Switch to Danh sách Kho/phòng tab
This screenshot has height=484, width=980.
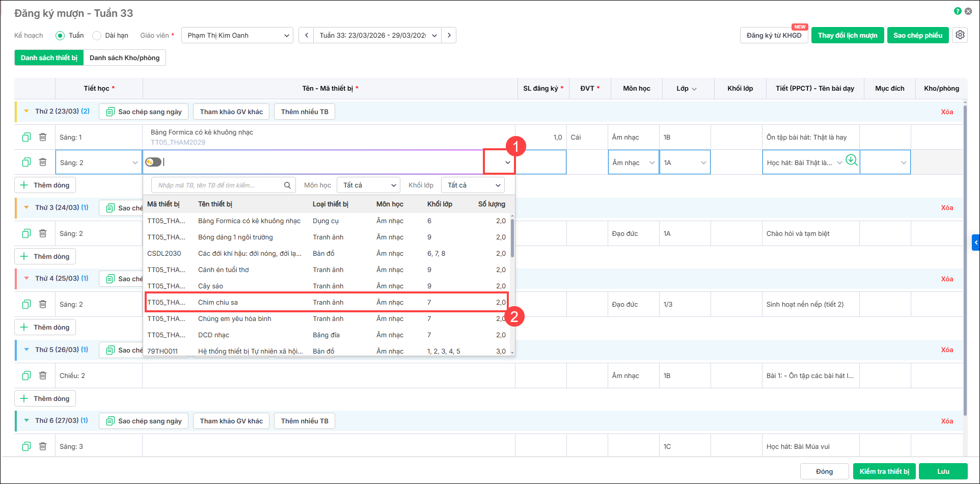pos(125,58)
